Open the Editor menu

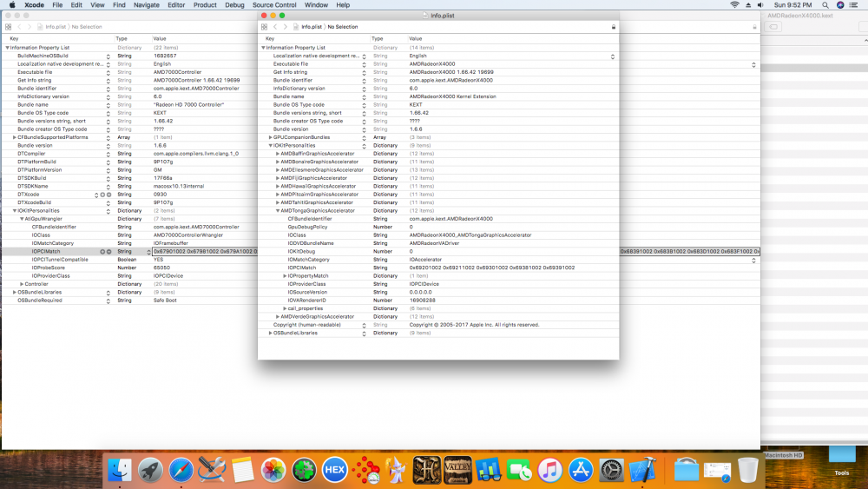(x=176, y=5)
